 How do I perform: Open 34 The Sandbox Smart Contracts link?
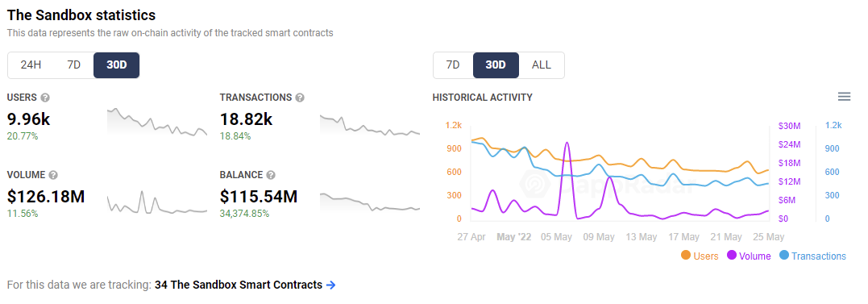pos(239,285)
